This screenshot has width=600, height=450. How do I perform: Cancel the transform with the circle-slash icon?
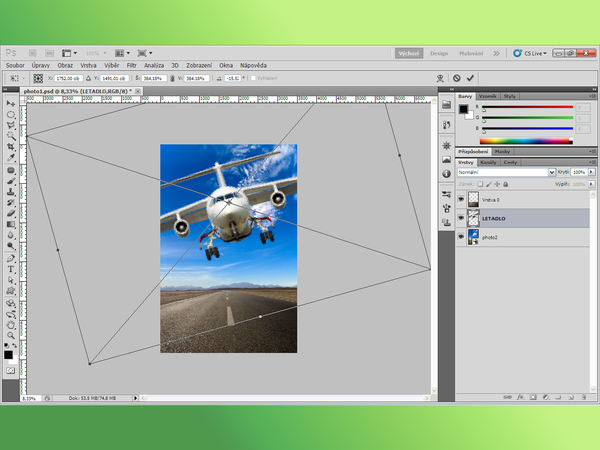pyautogui.click(x=456, y=77)
